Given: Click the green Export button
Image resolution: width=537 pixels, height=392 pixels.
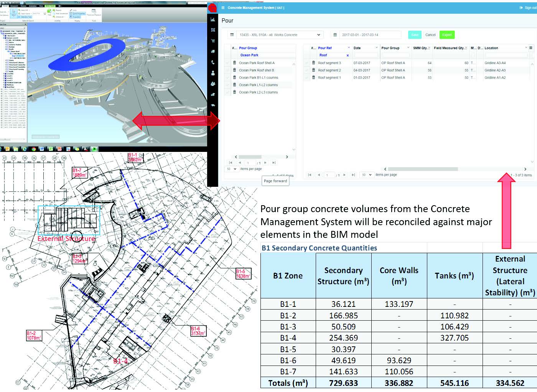Looking at the screenshot, I should (447, 35).
